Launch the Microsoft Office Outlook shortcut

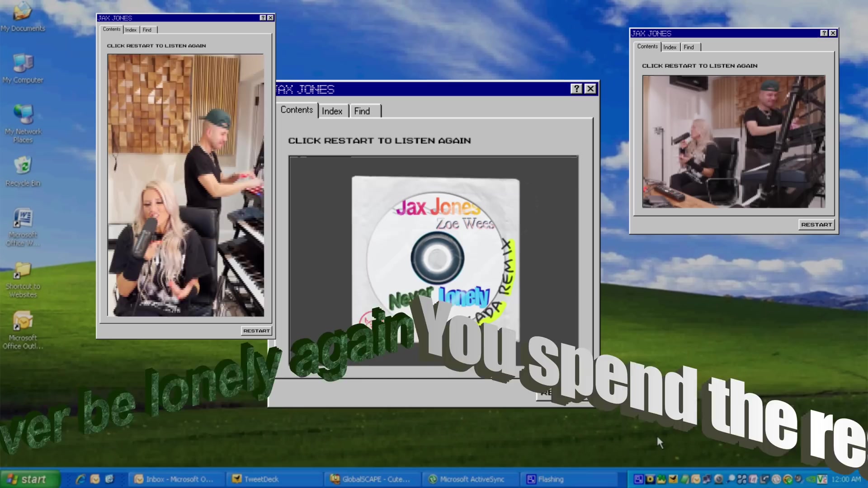click(x=23, y=331)
